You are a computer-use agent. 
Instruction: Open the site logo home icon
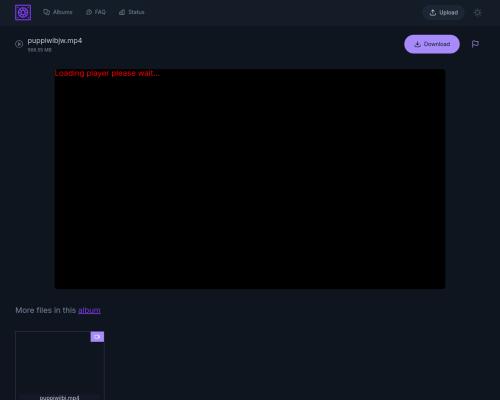click(x=23, y=13)
